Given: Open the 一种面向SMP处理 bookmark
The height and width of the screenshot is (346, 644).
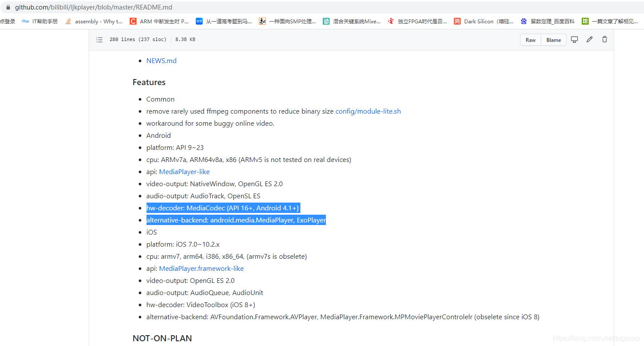Looking at the screenshot, I should 287,21.
